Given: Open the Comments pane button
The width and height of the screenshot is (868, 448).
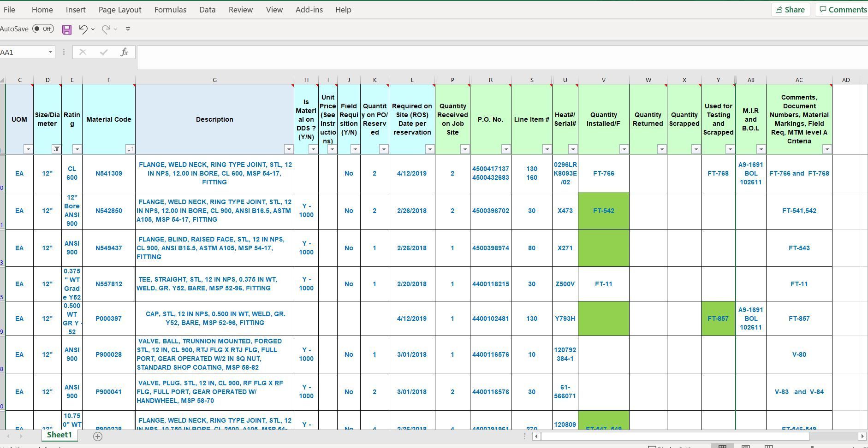Looking at the screenshot, I should (842, 10).
